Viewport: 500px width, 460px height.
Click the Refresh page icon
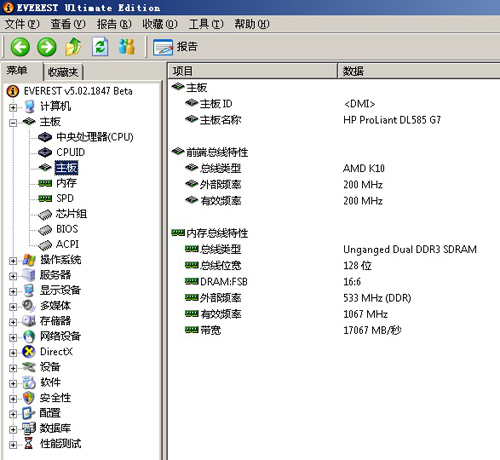click(100, 47)
